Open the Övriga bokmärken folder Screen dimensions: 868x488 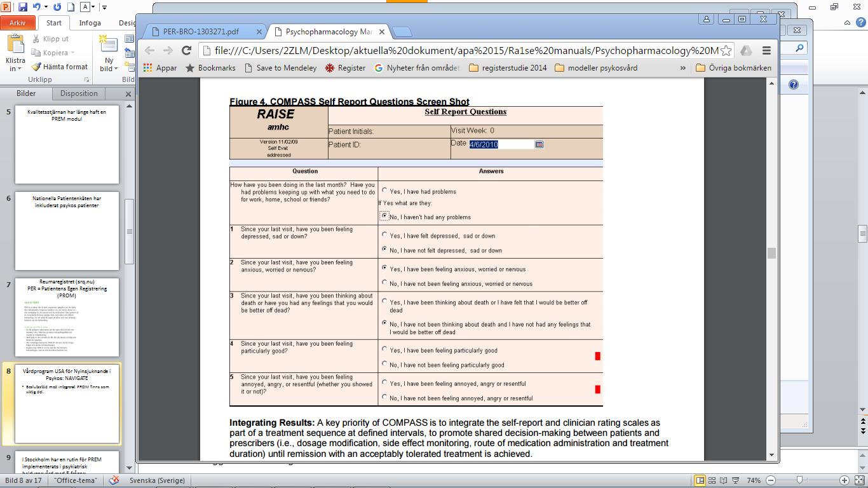(733, 67)
